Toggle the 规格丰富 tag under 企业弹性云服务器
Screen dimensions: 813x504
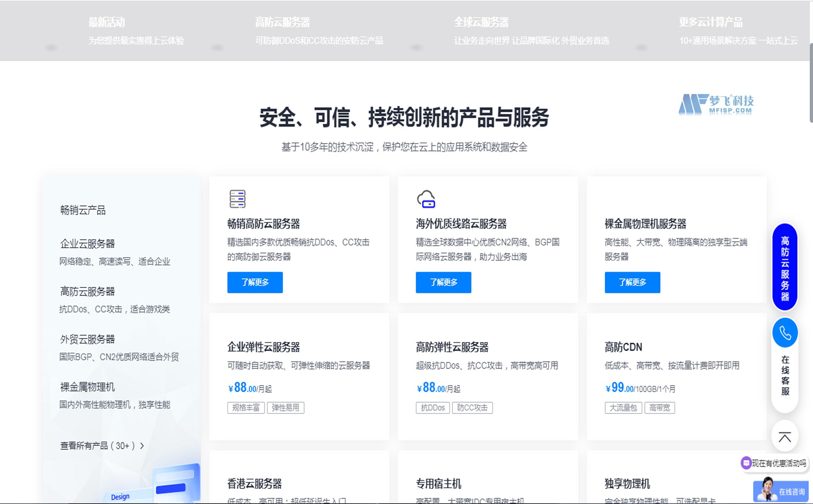pyautogui.click(x=246, y=408)
